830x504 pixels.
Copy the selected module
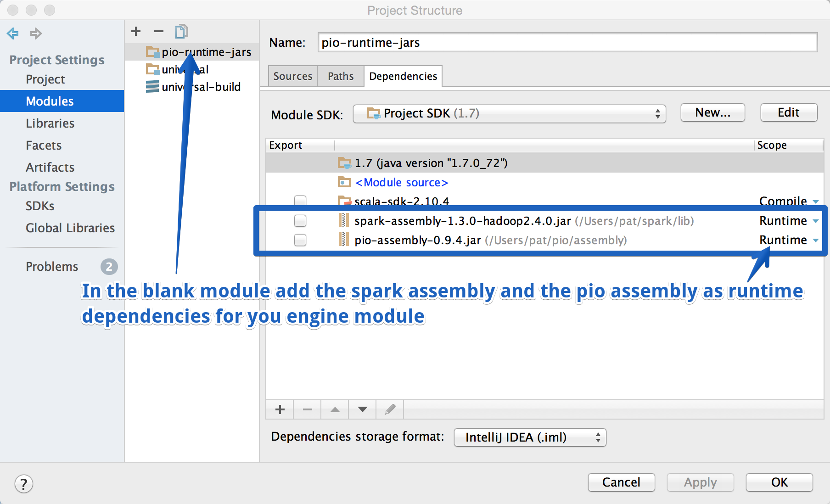point(181,31)
